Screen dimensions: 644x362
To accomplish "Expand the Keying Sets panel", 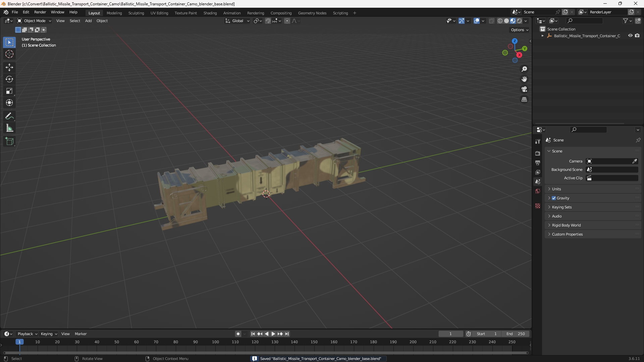I will (593, 207).
